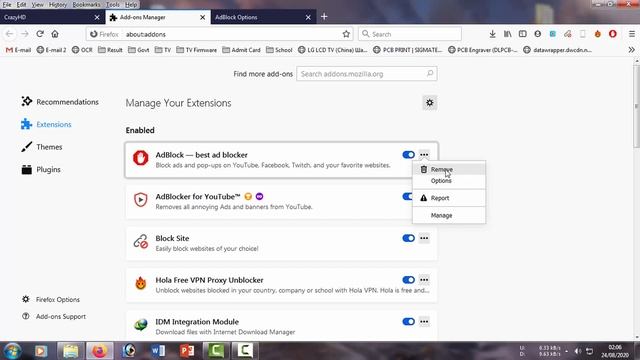Viewport: 640px width, 360px height.
Task: Click the AdBlocker for YouTube shield icon
Action: point(140,200)
